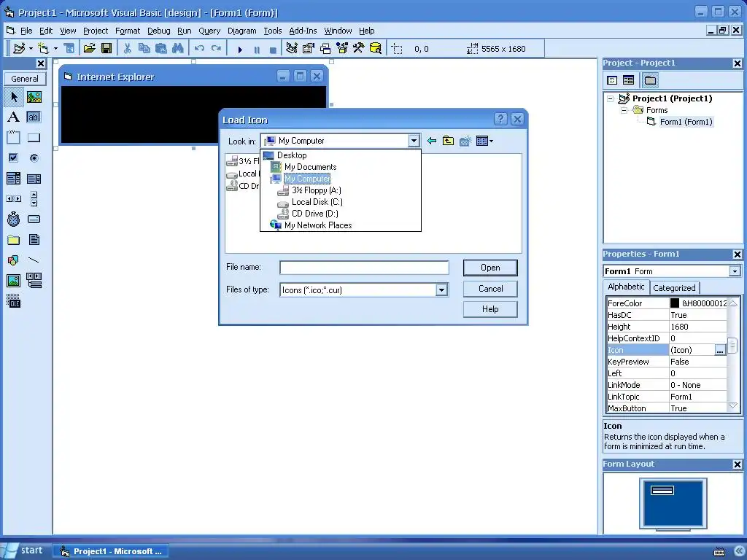This screenshot has width=747, height=560.
Task: Click the Save Project toolbar icon
Action: coord(107,49)
